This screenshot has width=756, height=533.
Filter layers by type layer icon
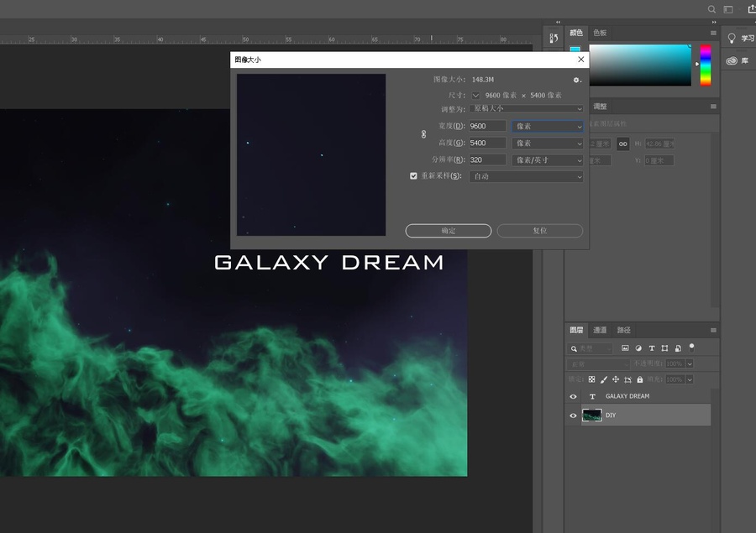pos(652,348)
